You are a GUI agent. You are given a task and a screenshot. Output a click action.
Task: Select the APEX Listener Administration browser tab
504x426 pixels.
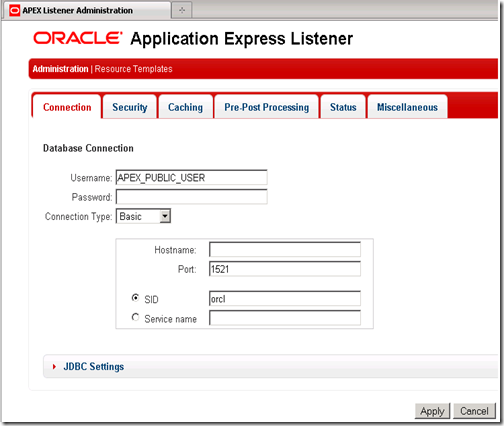click(x=87, y=11)
